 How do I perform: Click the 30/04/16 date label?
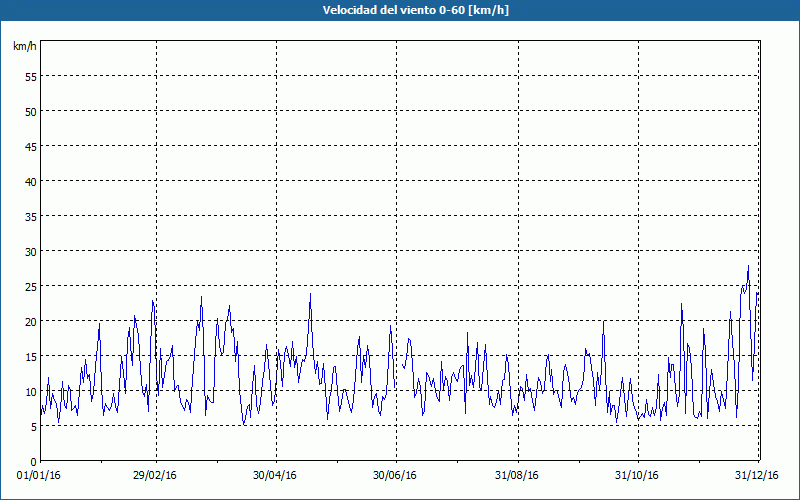click(274, 476)
